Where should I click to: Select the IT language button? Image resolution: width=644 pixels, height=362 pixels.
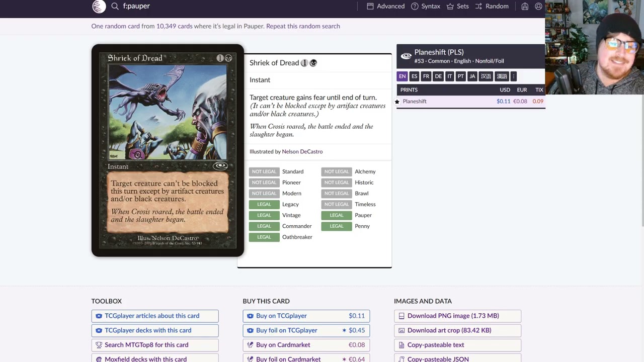[450, 76]
